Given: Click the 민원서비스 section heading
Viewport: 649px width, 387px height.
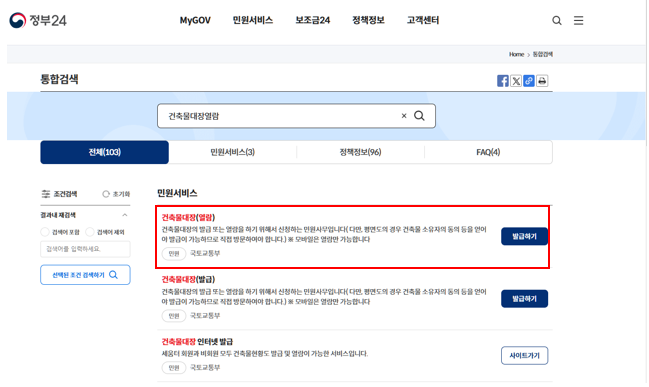Looking at the screenshot, I should (x=177, y=193).
